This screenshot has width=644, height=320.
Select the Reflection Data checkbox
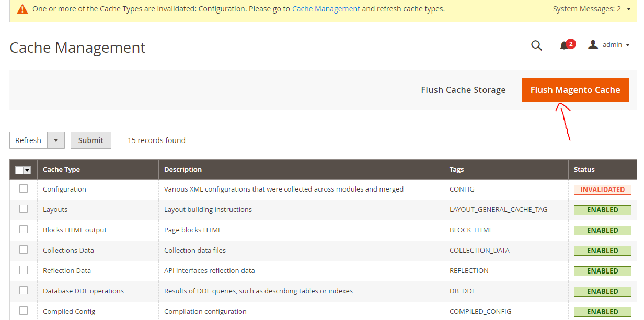(x=24, y=270)
